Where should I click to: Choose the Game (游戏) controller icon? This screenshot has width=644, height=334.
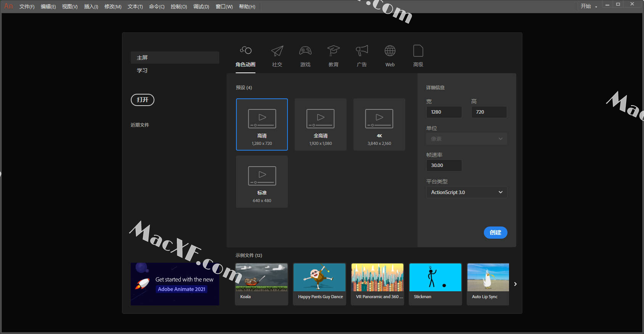pyautogui.click(x=305, y=51)
